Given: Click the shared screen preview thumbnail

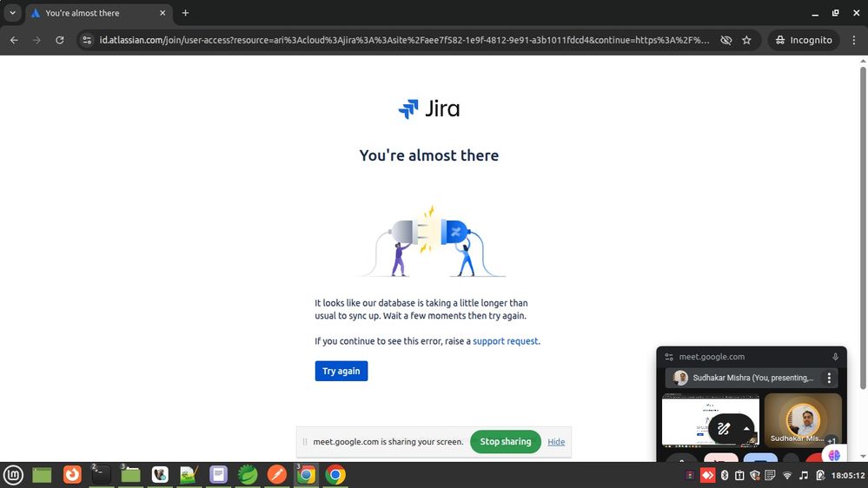Looking at the screenshot, I should (711, 419).
